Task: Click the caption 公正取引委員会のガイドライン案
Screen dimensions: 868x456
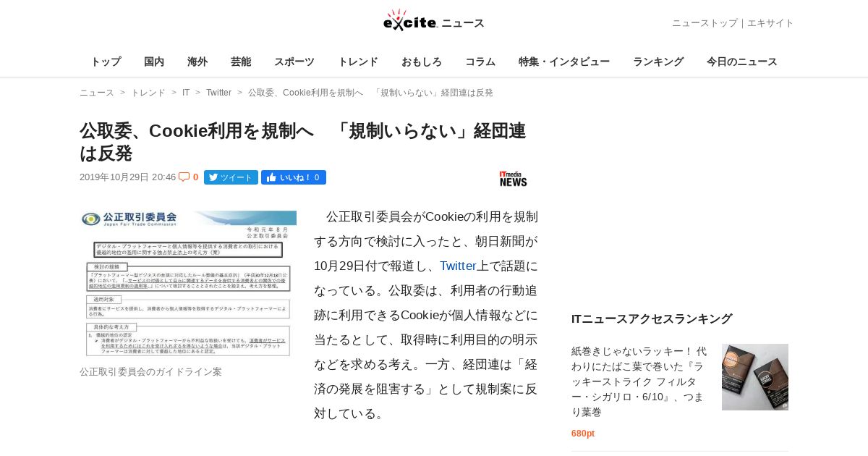Action: point(150,371)
